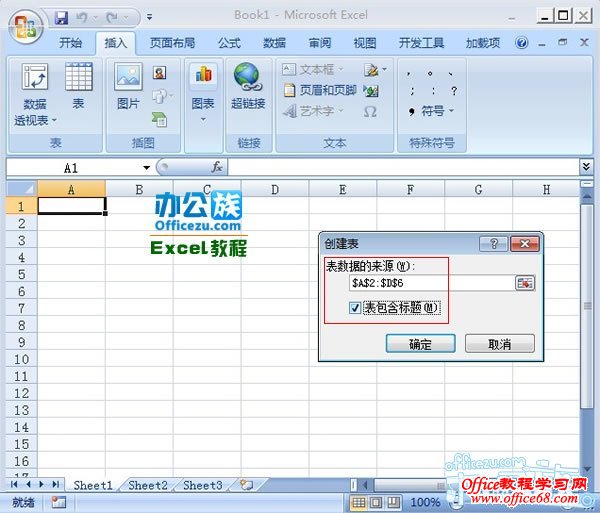Select row 5 header
Image resolution: width=600 pixels, height=513 pixels.
point(21,274)
